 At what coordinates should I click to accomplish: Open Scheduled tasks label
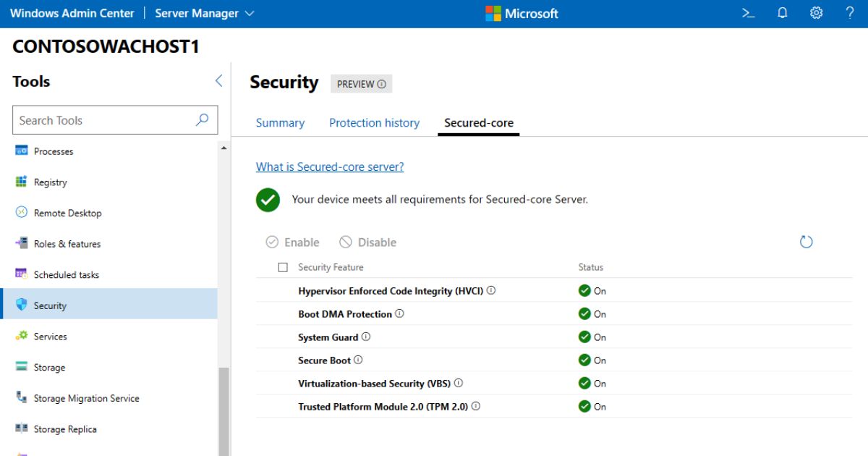[x=67, y=275]
